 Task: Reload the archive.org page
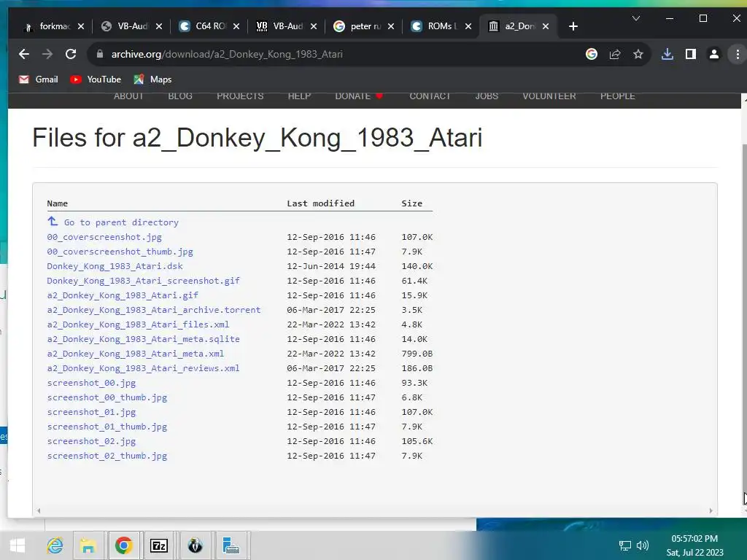(71, 54)
